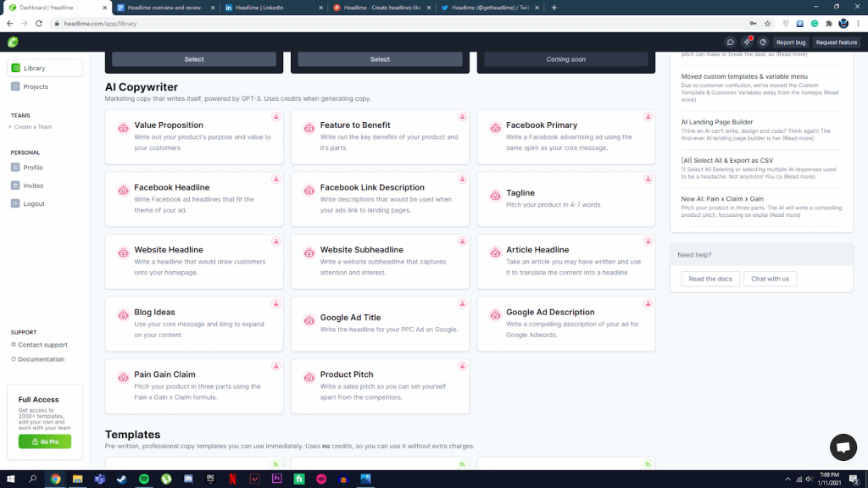This screenshot has width=868, height=488.
Task: Click the green Go Pro button
Action: [x=45, y=441]
